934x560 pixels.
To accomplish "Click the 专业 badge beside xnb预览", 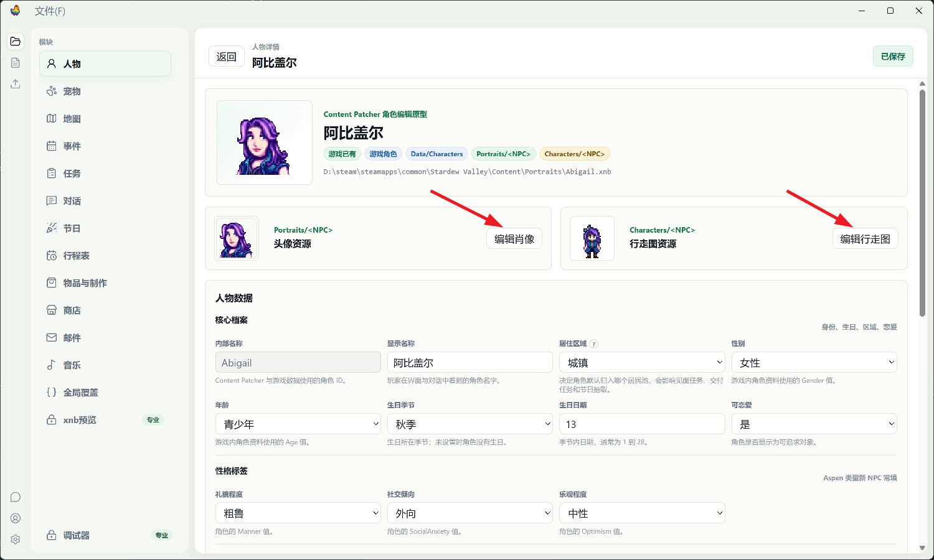I will [153, 420].
